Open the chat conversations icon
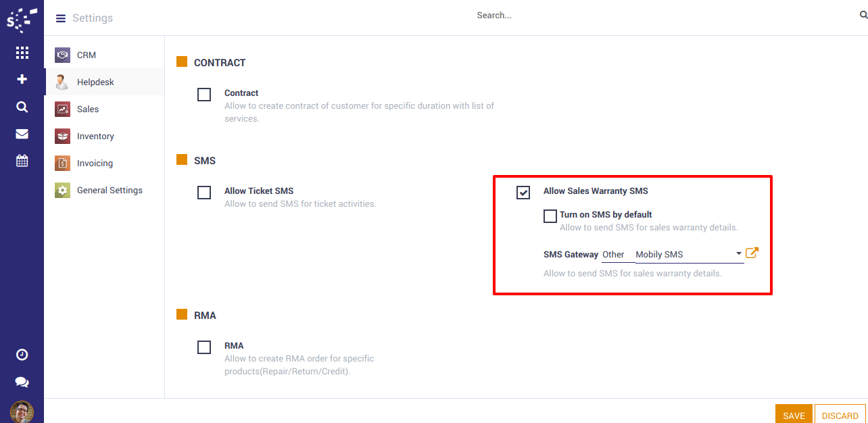Viewport: 868px width, 423px height. point(22,382)
